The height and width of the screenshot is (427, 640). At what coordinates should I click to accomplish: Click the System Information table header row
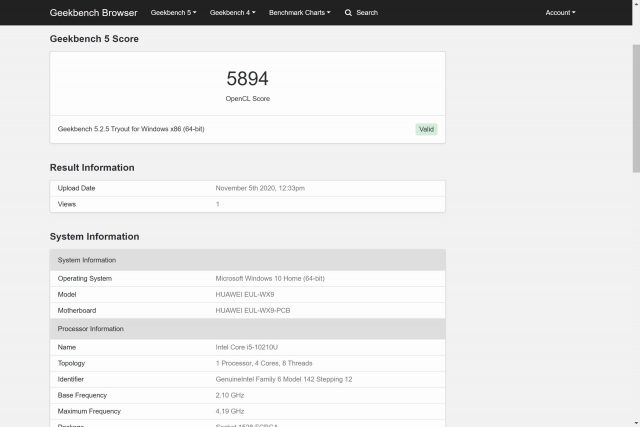[x=247, y=260]
